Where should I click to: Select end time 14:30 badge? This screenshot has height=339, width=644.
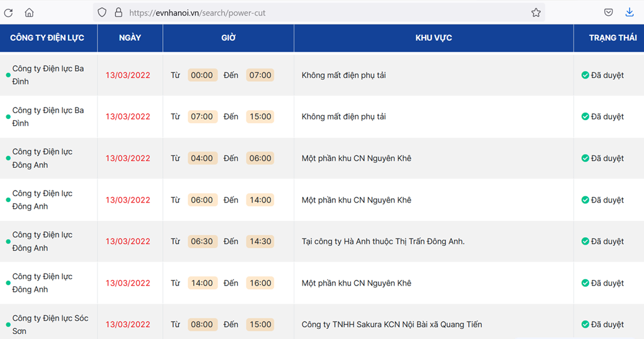260,242
